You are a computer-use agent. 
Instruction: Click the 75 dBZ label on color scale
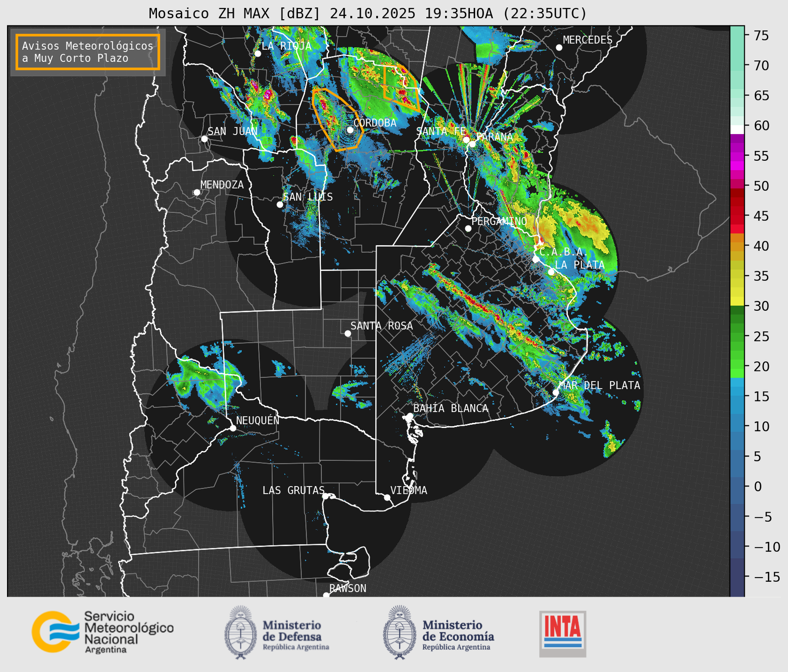click(x=761, y=36)
